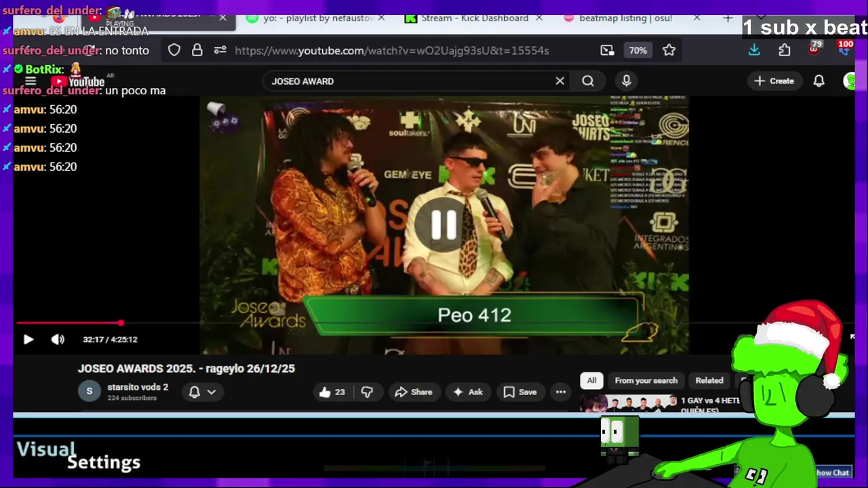Open the YouTube hamburger guide menu
This screenshot has width=868, height=488.
[31, 81]
